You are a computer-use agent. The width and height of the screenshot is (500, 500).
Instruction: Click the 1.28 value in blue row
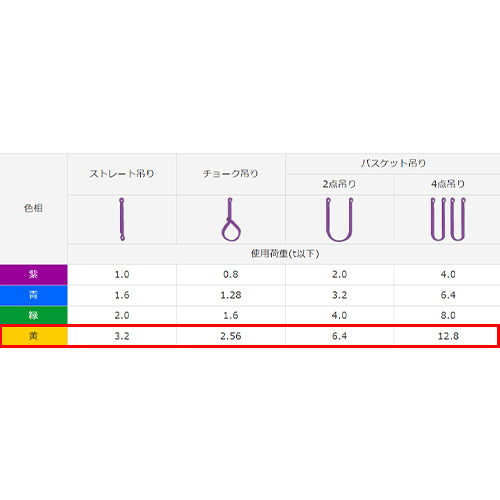(x=231, y=295)
